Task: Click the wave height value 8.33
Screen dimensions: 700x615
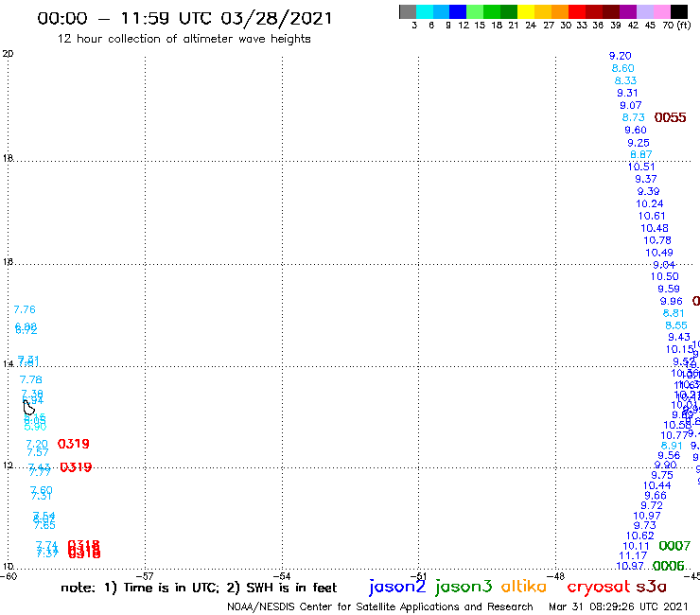Action: 625,80
